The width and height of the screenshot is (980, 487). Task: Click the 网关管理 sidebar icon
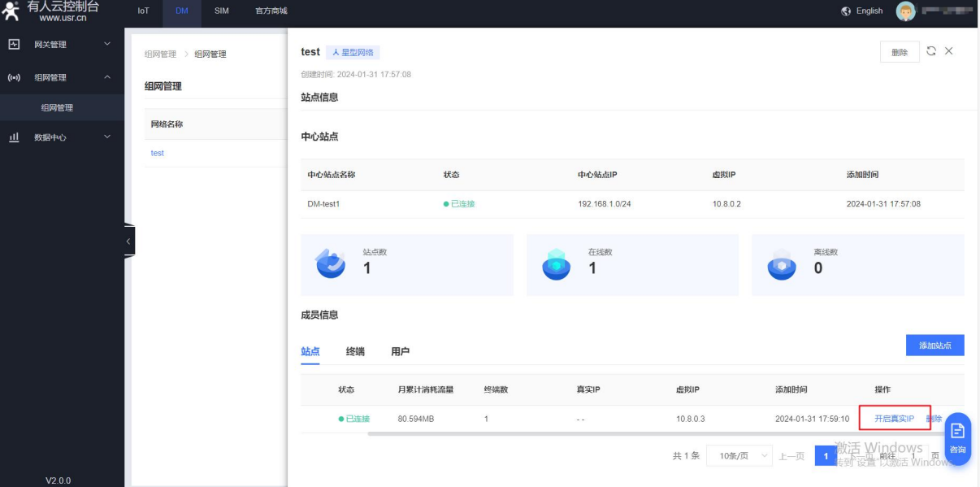pyautogui.click(x=14, y=44)
